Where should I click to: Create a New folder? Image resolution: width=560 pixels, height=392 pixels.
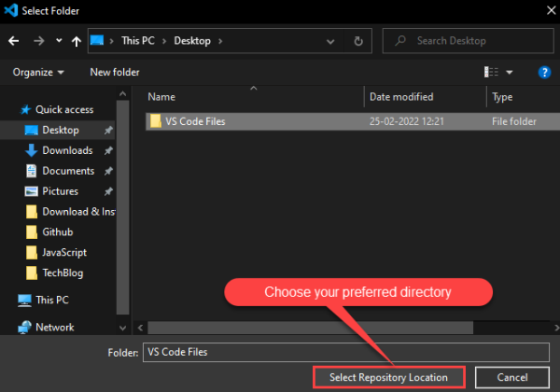click(x=115, y=73)
